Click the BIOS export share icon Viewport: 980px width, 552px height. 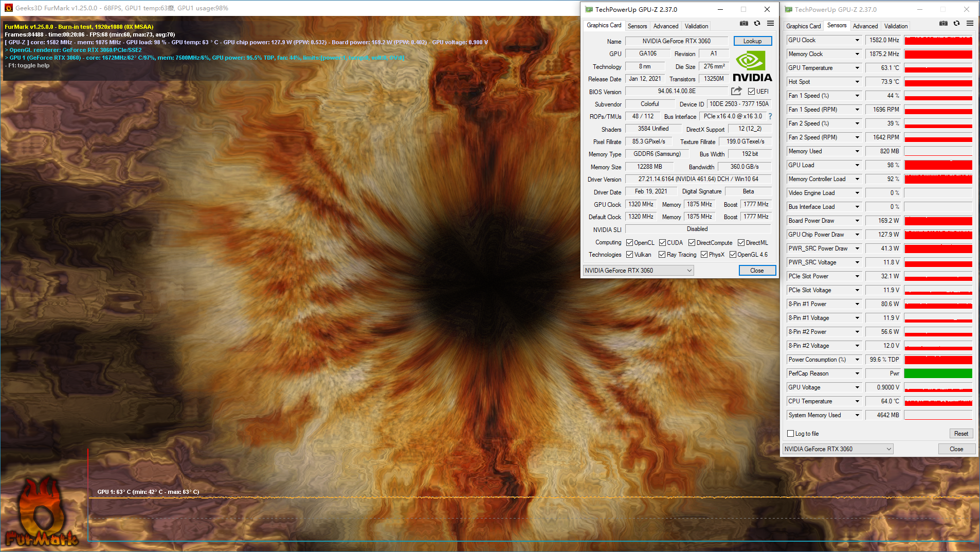point(737,91)
